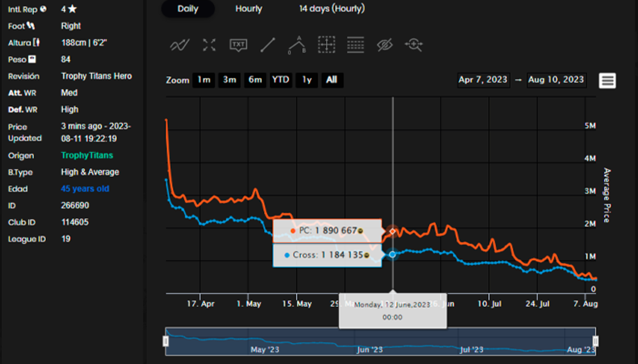This screenshot has width=638, height=364.
Task: Set zoom range to YTD
Action: 281,80
